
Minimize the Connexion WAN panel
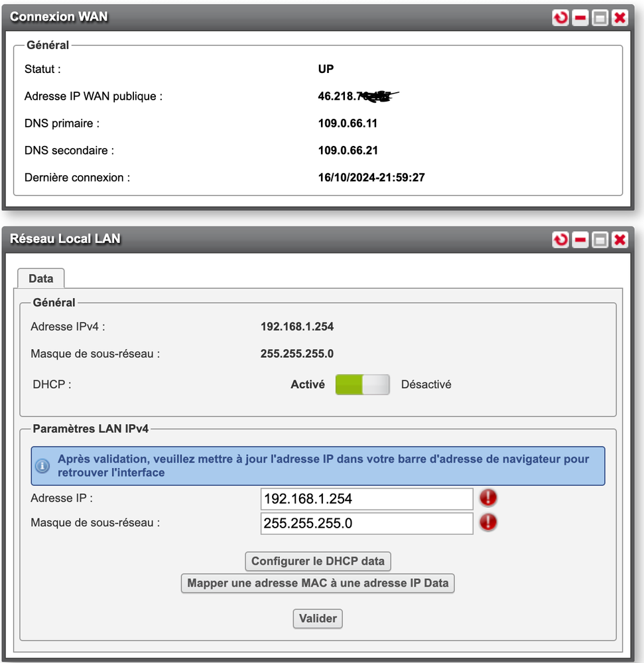point(580,18)
